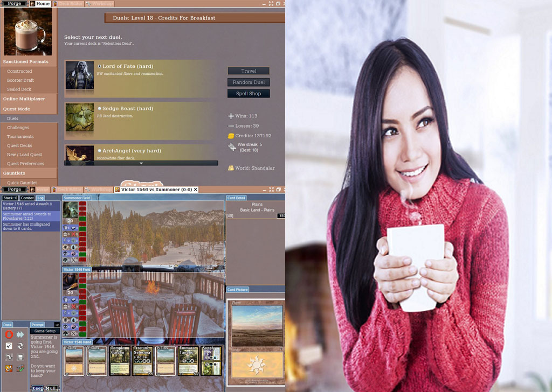This screenshot has height=392, width=552.
Task: Click the Lord of Fate opponent portrait
Action: coord(80,75)
